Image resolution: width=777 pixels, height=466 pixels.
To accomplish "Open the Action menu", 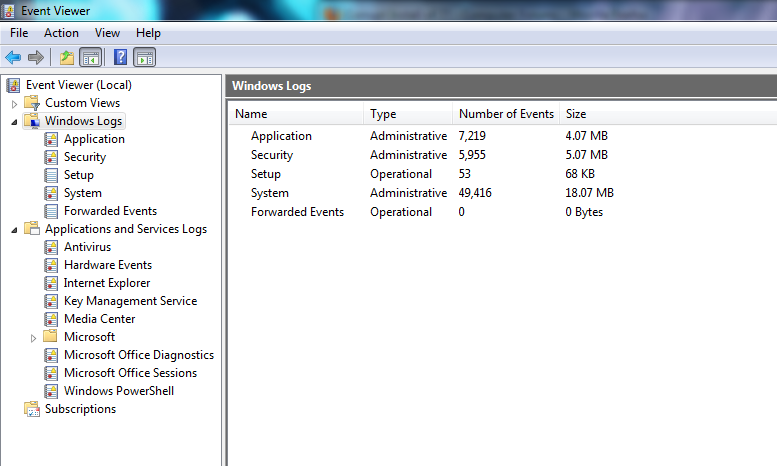I will (x=61, y=33).
